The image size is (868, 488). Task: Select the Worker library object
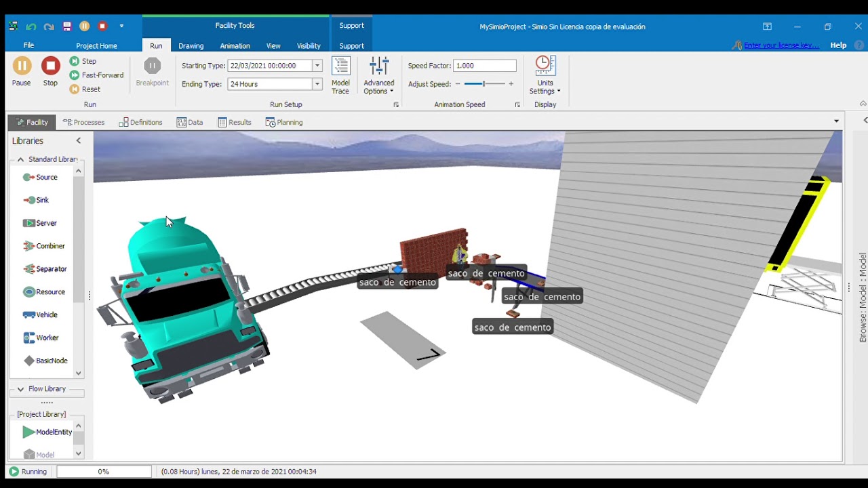pos(41,338)
